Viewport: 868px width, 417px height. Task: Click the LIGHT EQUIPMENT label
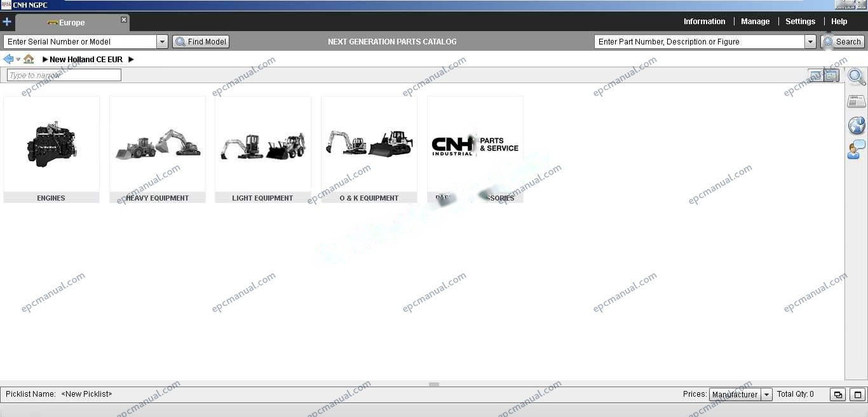tap(263, 198)
